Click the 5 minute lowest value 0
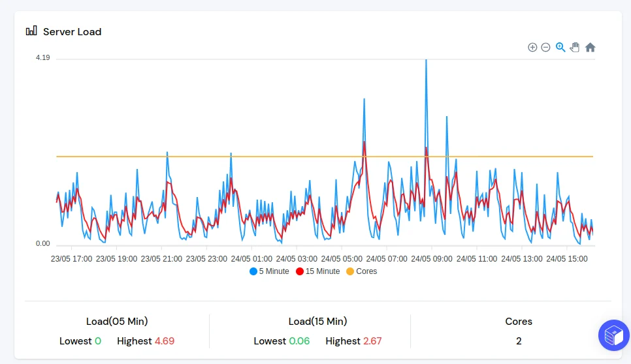Screen dimensions: 631x364 pos(98,341)
